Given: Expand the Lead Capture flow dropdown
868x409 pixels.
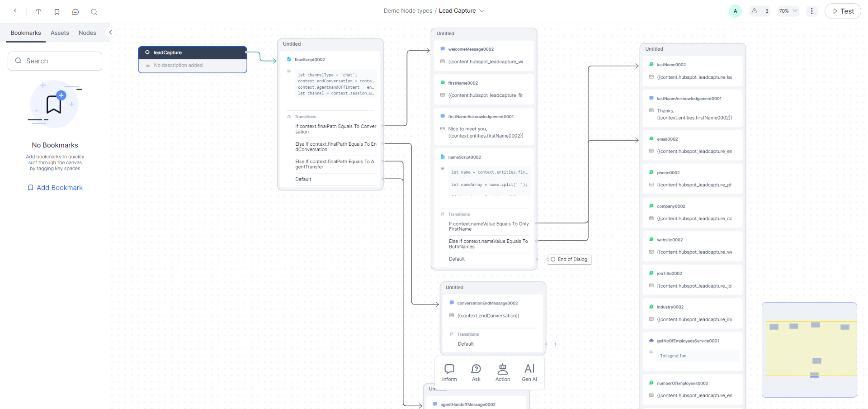Looking at the screenshot, I should coord(481,11).
